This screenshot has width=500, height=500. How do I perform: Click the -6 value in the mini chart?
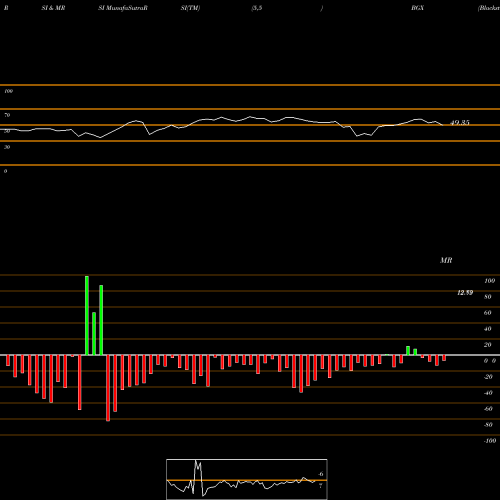pyautogui.click(x=320, y=474)
